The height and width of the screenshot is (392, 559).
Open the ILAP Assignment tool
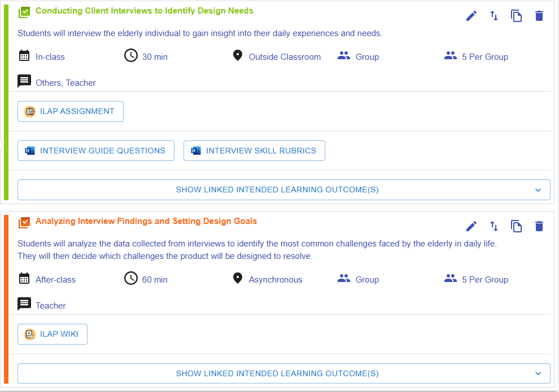(x=71, y=112)
